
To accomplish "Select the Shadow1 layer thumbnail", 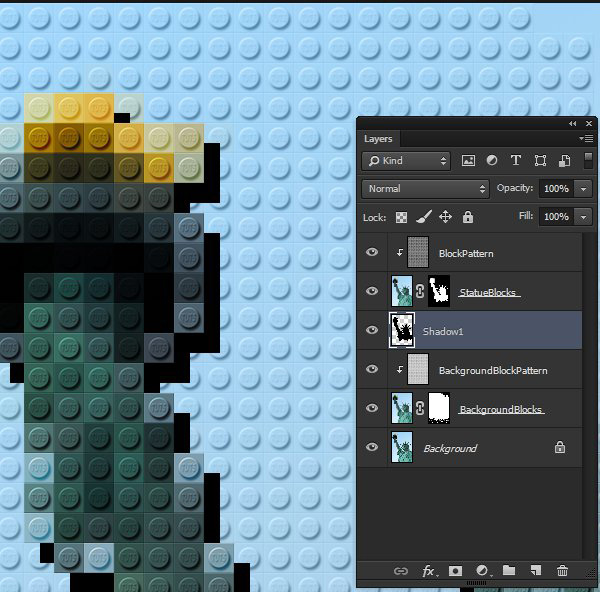I will click(402, 330).
